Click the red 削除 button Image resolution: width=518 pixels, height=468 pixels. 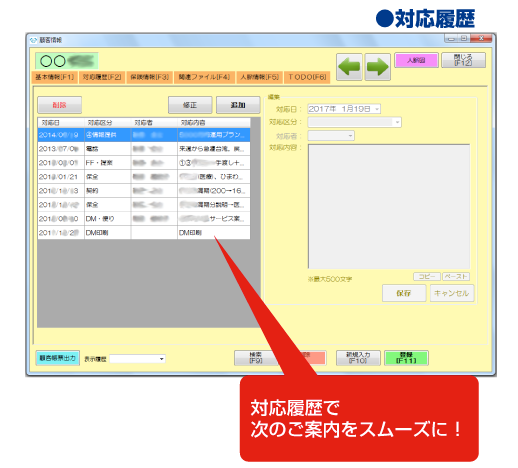coord(60,105)
